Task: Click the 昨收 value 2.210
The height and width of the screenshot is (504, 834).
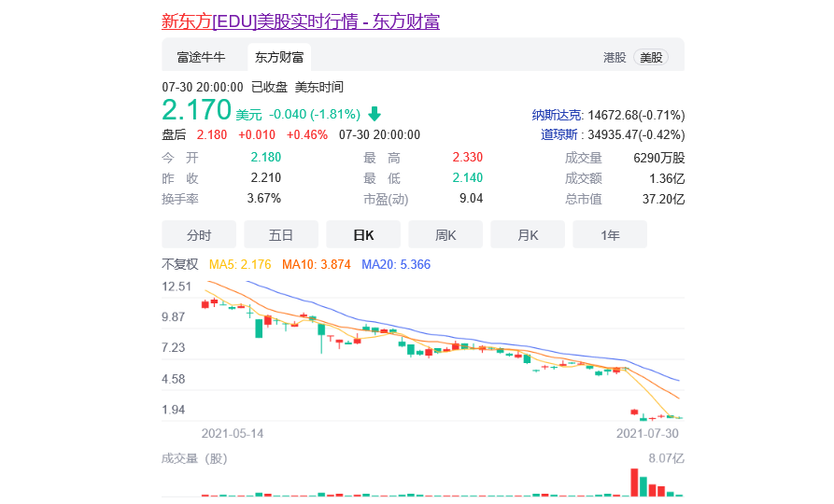Action: [266, 177]
